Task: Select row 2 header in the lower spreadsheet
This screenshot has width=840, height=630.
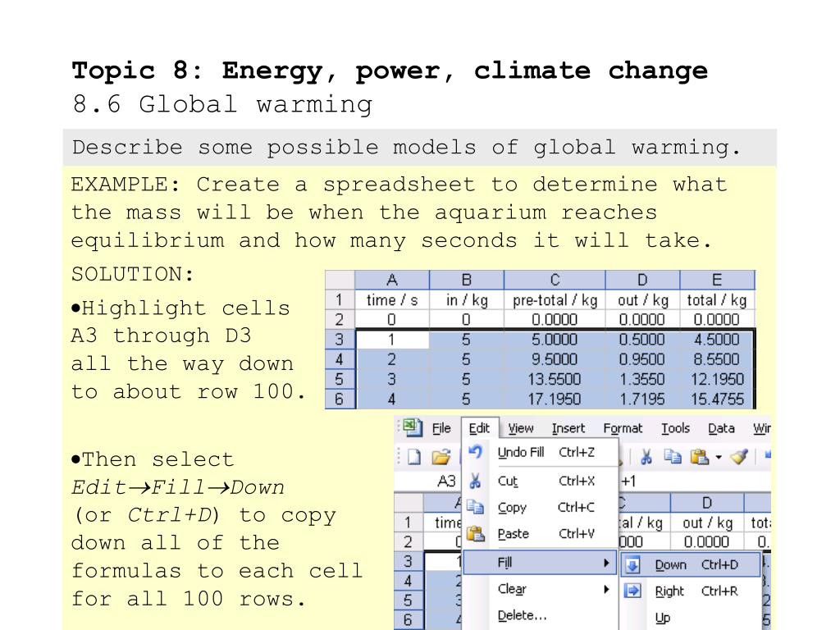Action: [409, 541]
